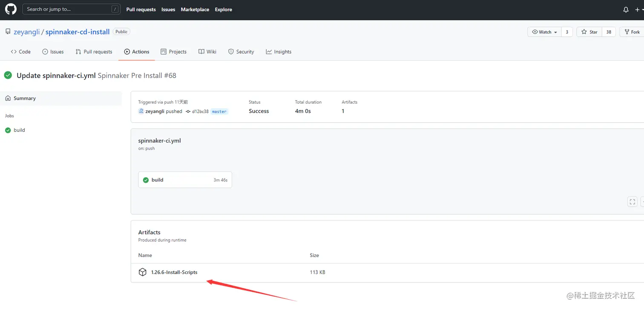This screenshot has width=644, height=309.
Task: Open the Security tab
Action: 241,52
